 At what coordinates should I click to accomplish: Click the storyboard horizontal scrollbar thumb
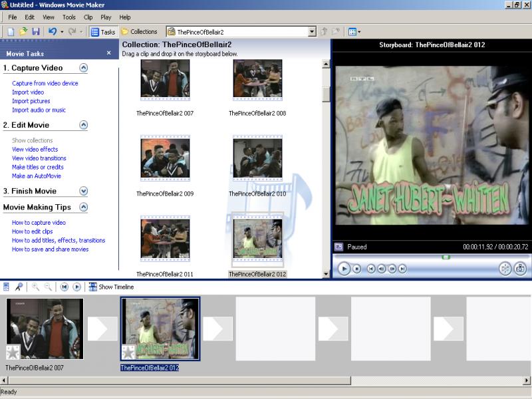click(179, 380)
